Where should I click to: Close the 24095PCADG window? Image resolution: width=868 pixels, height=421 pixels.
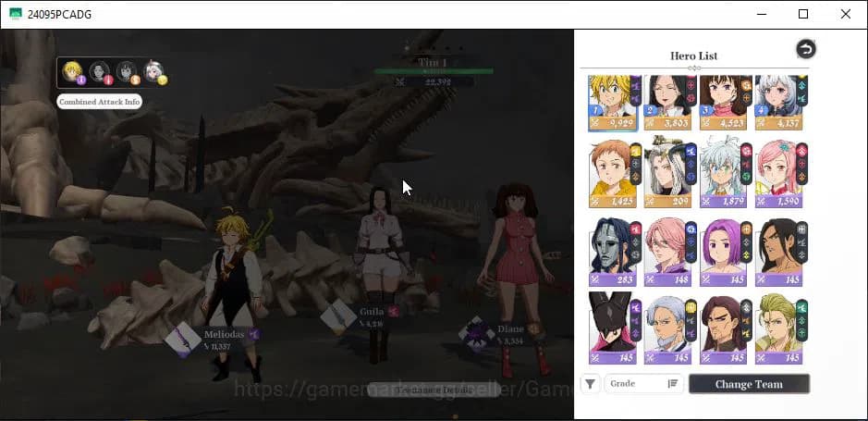click(x=846, y=14)
